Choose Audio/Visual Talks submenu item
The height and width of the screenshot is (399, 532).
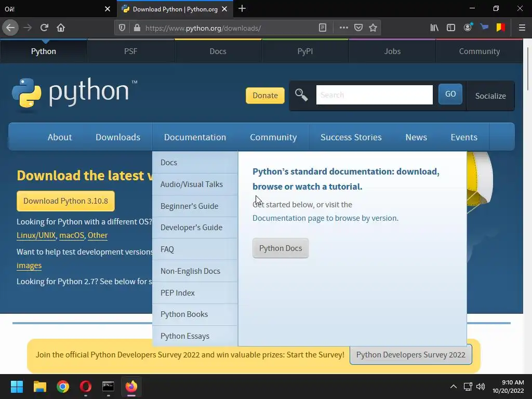(x=195, y=184)
